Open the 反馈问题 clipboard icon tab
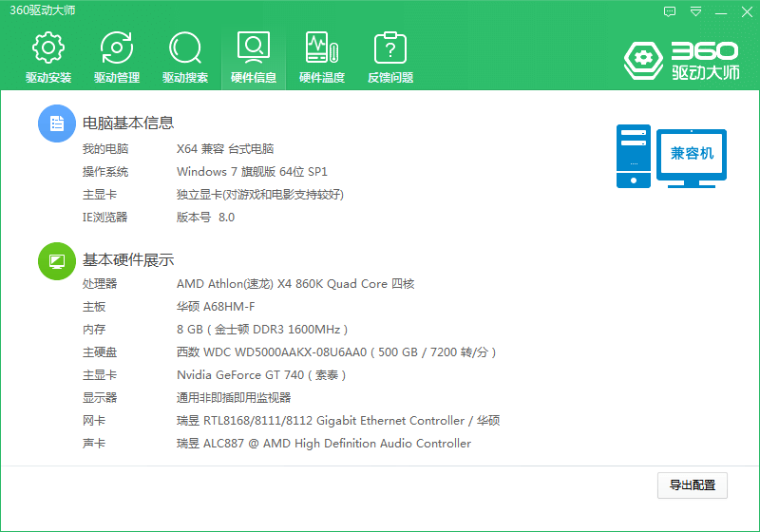The image size is (760, 532). (390, 57)
